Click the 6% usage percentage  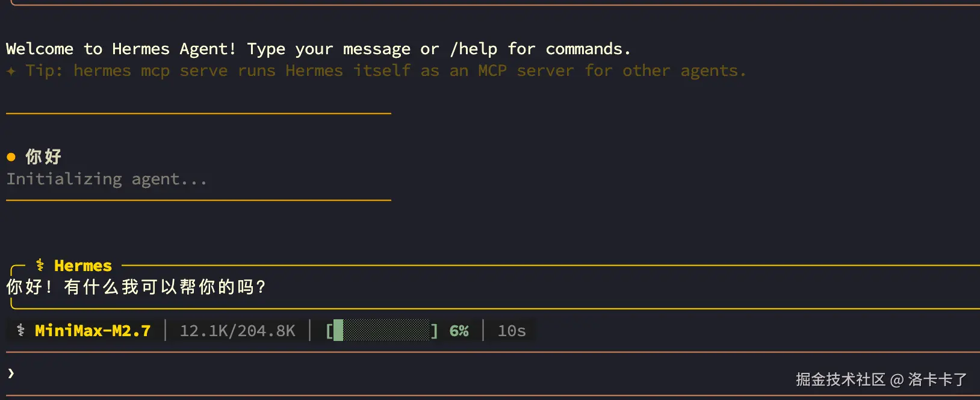pyautogui.click(x=459, y=331)
